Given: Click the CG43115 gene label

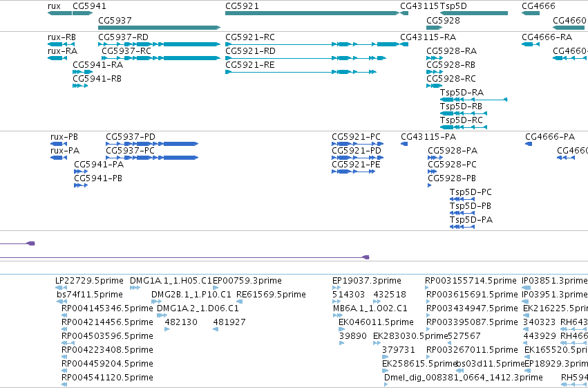Looking at the screenshot, I should pos(419,6).
